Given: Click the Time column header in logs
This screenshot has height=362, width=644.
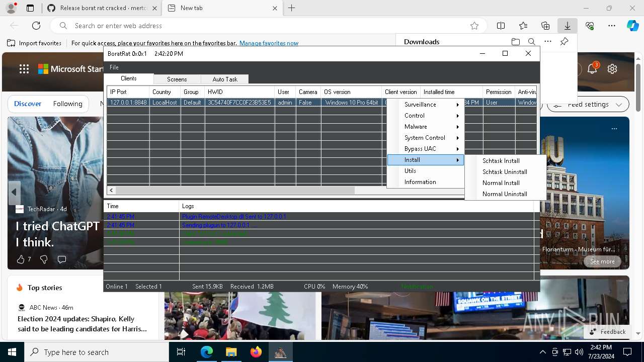Looking at the screenshot, I should tap(141, 206).
